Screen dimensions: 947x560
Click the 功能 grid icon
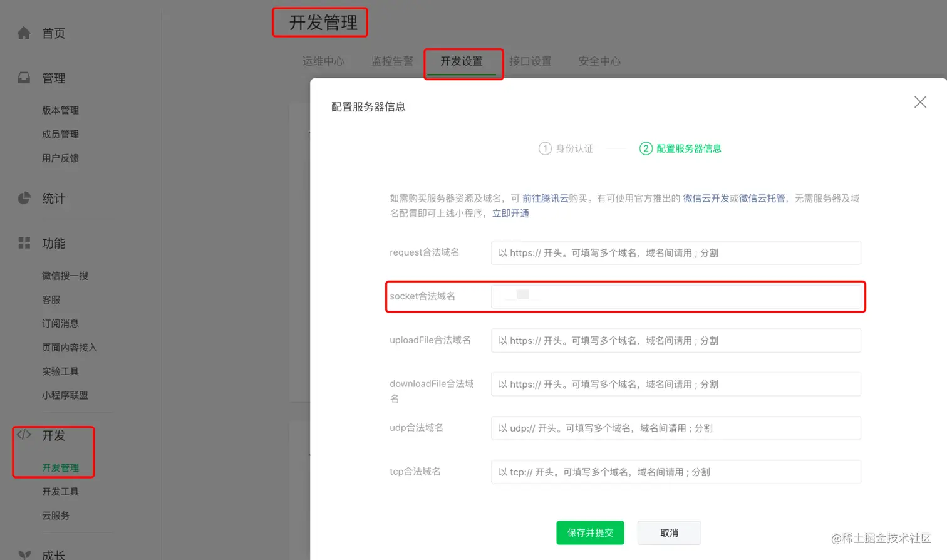pyautogui.click(x=24, y=243)
